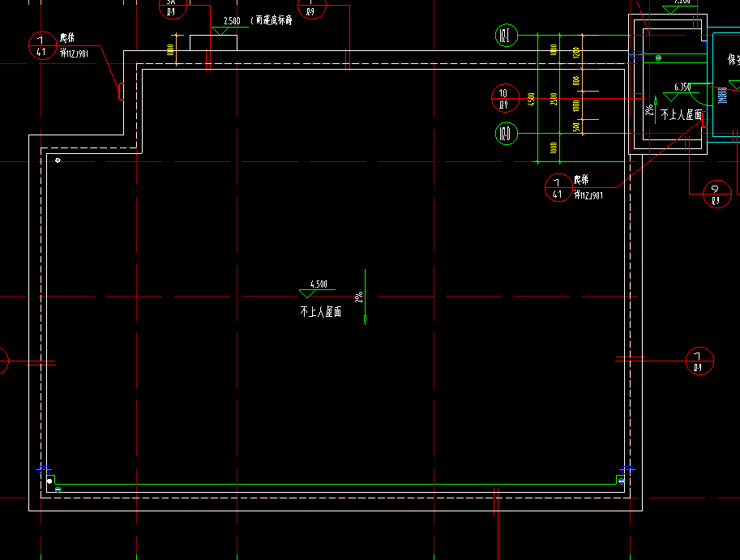Screen dimensions: 740x560
Task: Click the red detail circle numbered 10
Action: tap(505, 98)
